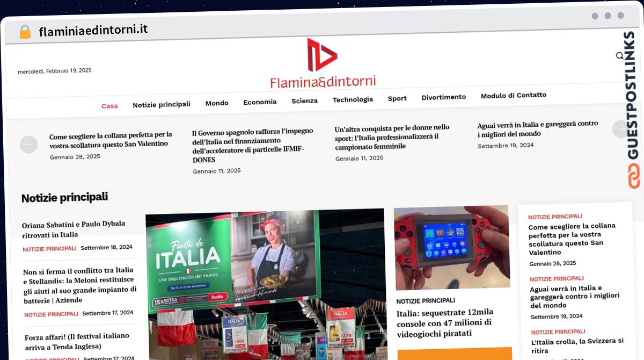Advance carousel with the next arrow
The height and width of the screenshot is (360, 644).
[x=620, y=129]
